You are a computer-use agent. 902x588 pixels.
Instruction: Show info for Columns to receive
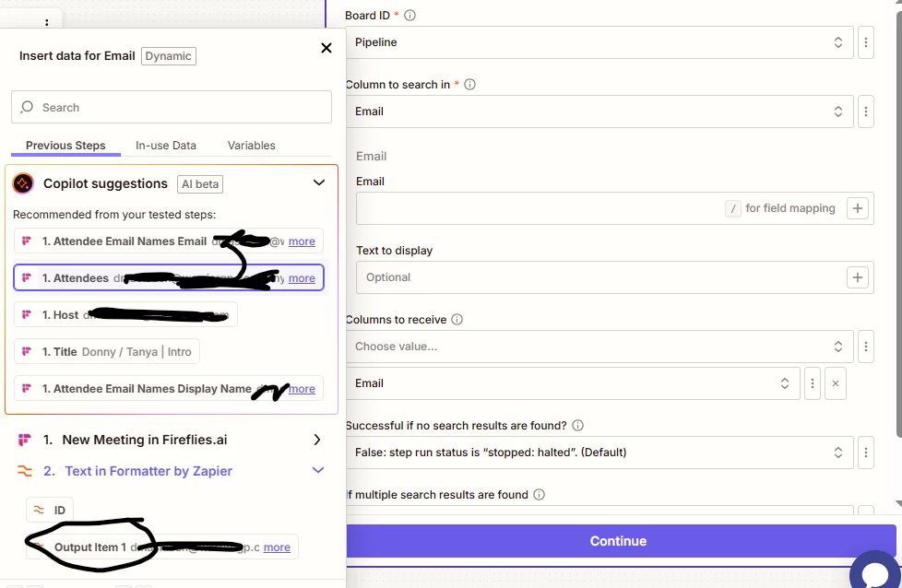point(457,320)
